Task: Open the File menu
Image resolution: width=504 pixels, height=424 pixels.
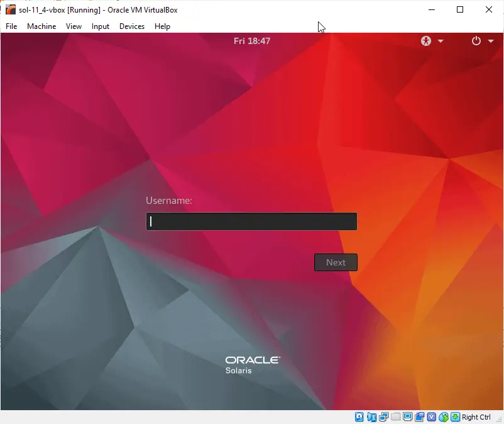Action: [x=11, y=26]
